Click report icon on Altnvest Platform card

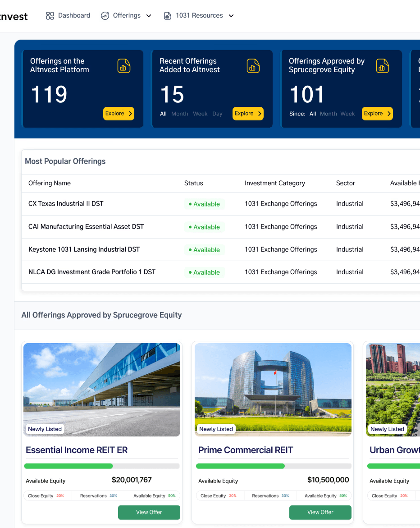123,66
